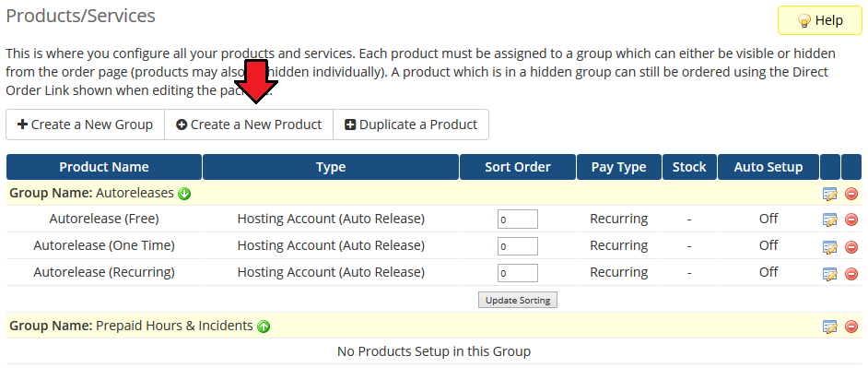868x368 pixels.
Task: Click the Sort Order column header
Action: pos(518,167)
